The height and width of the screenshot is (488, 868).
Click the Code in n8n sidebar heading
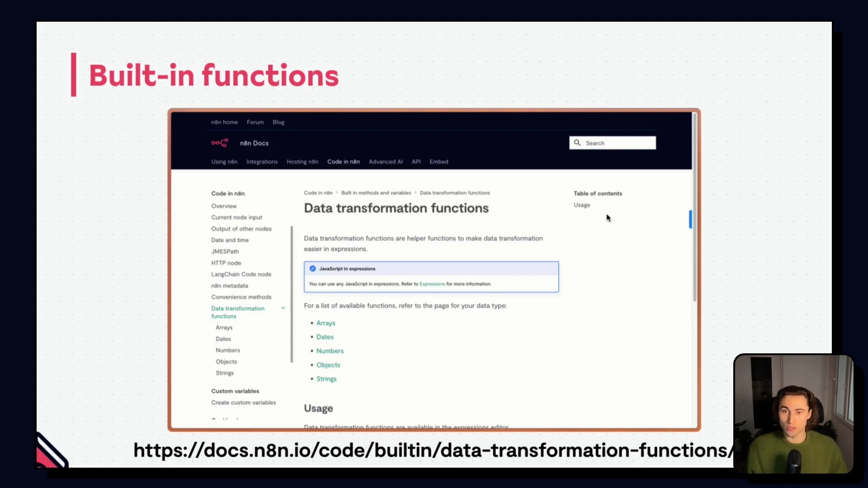click(x=228, y=193)
